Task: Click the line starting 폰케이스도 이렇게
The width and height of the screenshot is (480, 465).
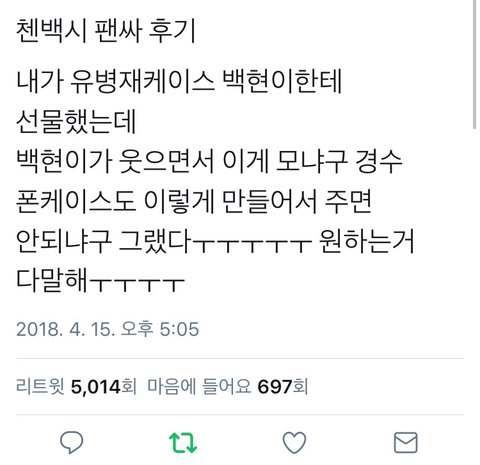Action: point(194,201)
